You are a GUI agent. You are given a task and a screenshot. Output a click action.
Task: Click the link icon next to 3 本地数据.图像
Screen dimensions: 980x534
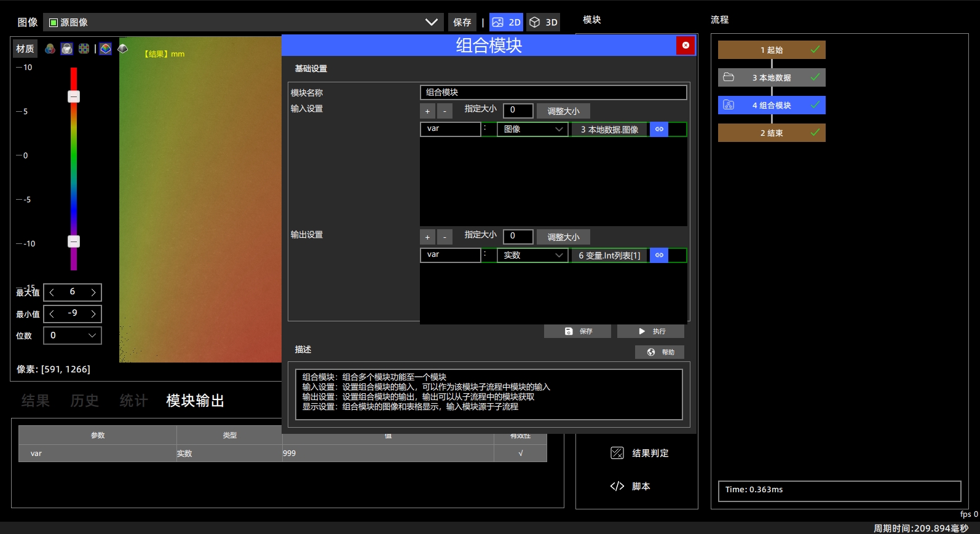(659, 129)
